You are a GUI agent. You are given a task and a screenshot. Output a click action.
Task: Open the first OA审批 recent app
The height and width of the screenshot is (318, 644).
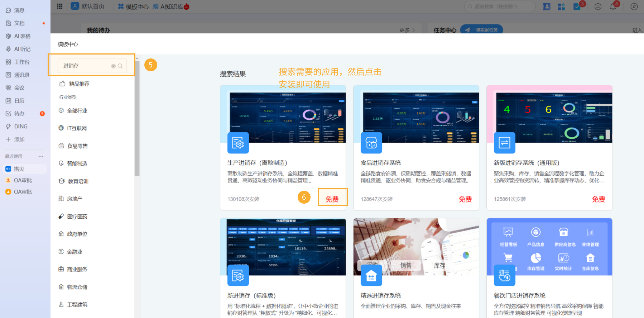tap(19, 180)
